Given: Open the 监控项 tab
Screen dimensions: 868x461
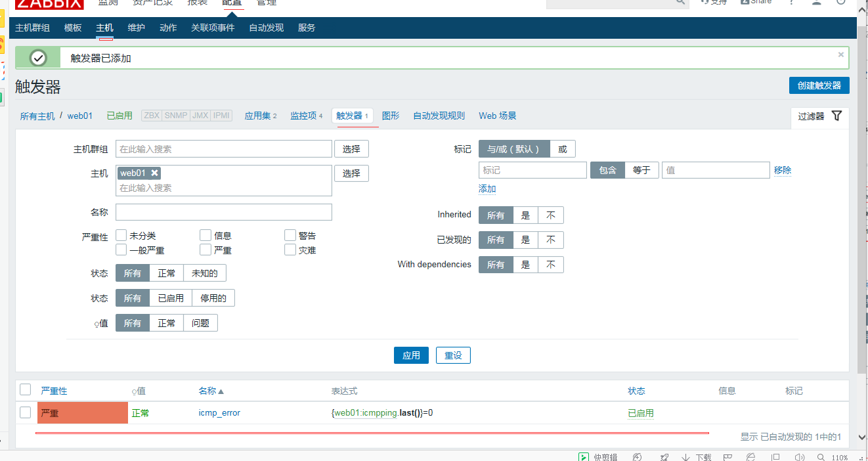Looking at the screenshot, I should click(x=303, y=116).
